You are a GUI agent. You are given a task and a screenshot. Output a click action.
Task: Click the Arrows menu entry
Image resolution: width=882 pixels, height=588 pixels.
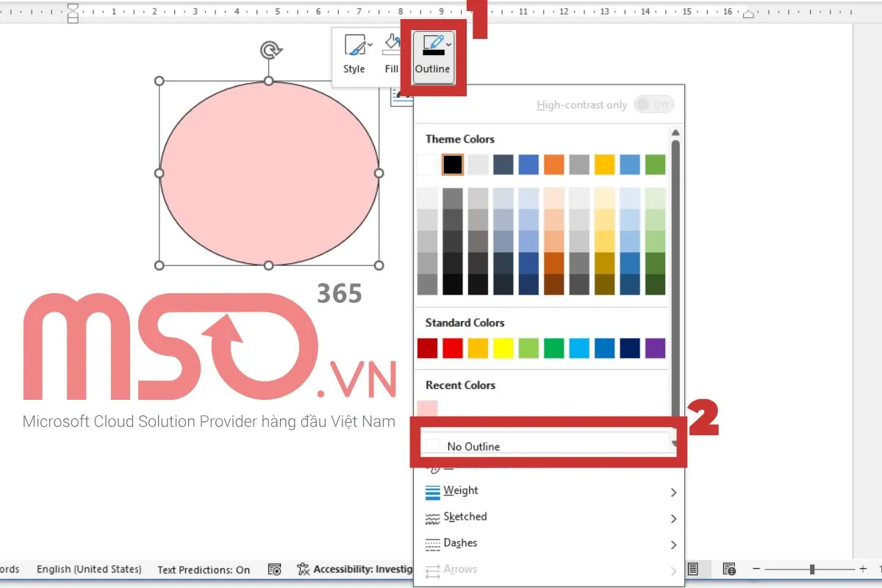(x=460, y=570)
